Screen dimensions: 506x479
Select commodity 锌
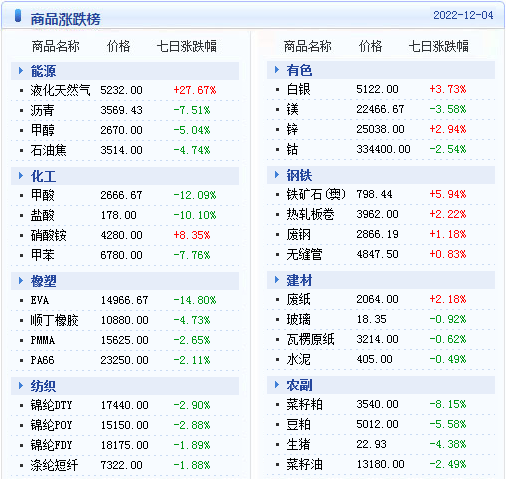tap(292, 129)
